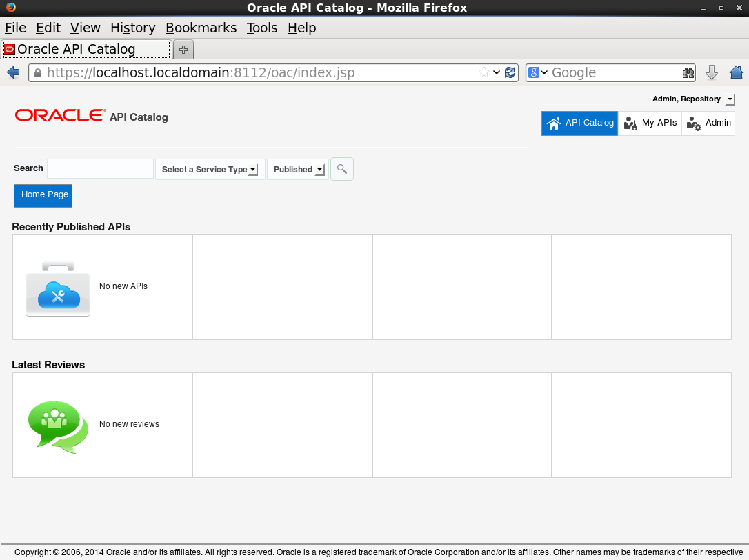Focus the catalog Search text field
The width and height of the screenshot is (749, 560).
100,169
